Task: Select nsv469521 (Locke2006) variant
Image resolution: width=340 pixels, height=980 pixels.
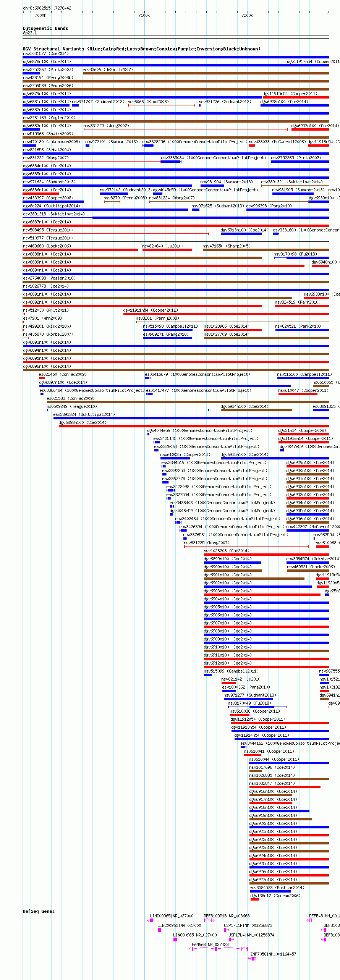Action: [311, 567]
